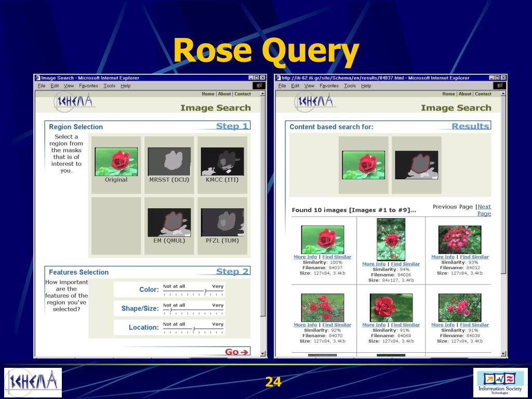Click Windows throbber logo in left window
Screen dimensions: 532x399
259,86
